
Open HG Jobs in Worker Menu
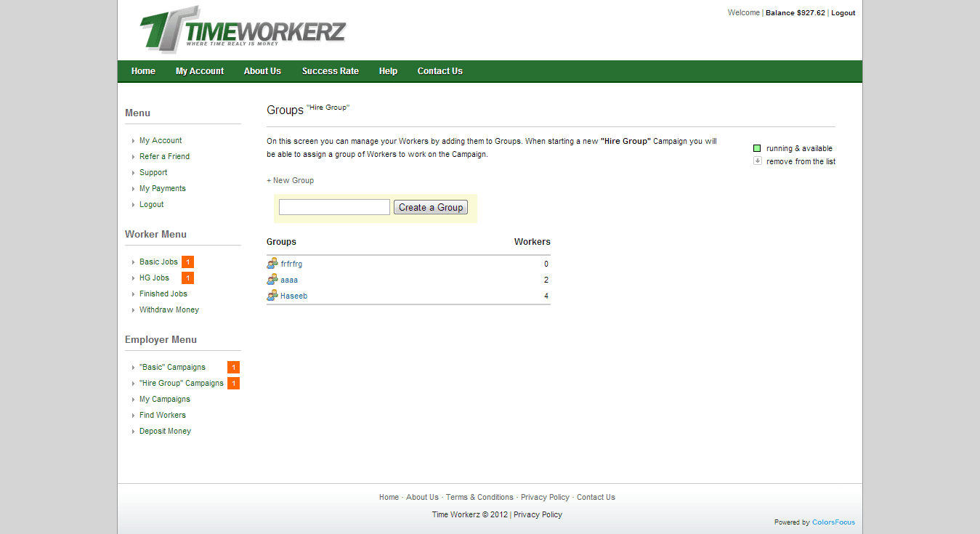[x=154, y=278]
